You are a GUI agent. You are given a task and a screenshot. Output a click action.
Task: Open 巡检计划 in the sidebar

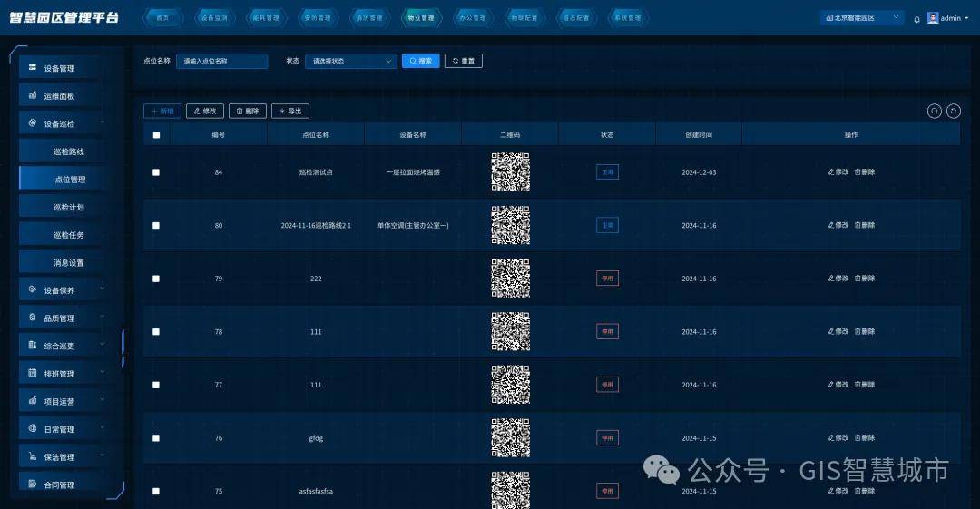coord(62,207)
